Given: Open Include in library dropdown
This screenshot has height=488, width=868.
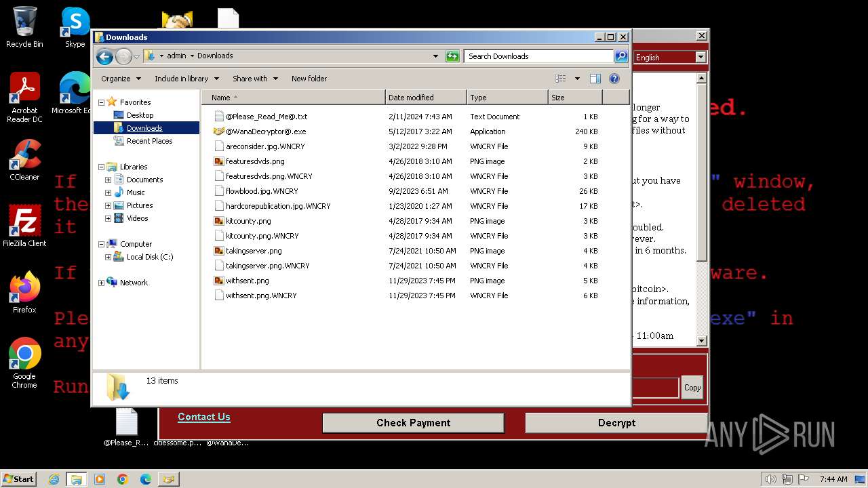Looking at the screenshot, I should coord(186,79).
